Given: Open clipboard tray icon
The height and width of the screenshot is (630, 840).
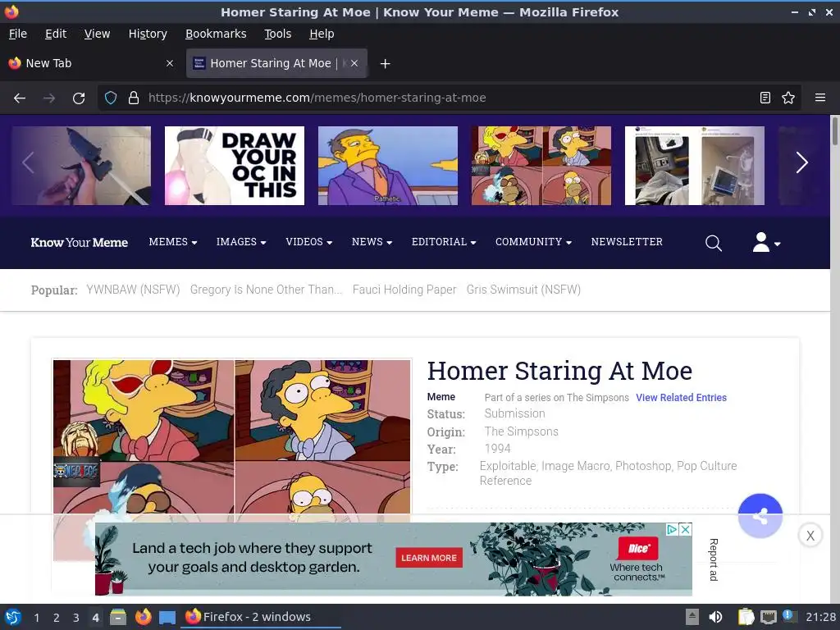Looking at the screenshot, I should tap(746, 617).
